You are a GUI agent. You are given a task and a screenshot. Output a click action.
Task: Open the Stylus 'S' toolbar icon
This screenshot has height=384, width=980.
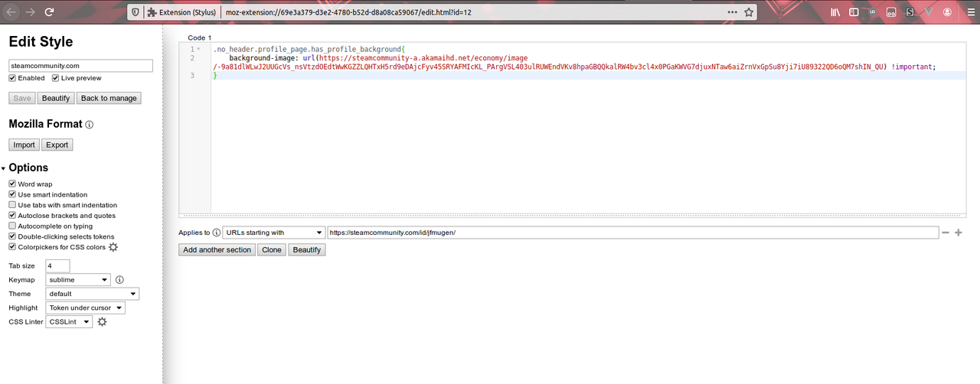[x=910, y=12]
